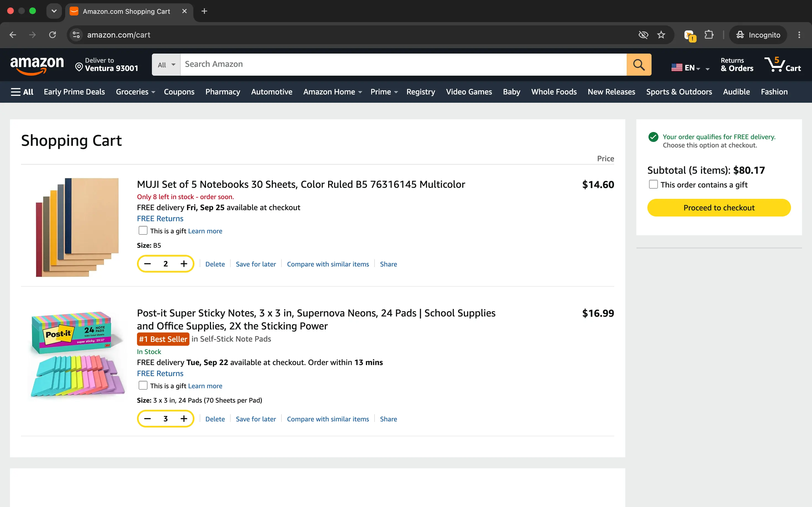
Task: Open New Releases
Action: (x=611, y=92)
